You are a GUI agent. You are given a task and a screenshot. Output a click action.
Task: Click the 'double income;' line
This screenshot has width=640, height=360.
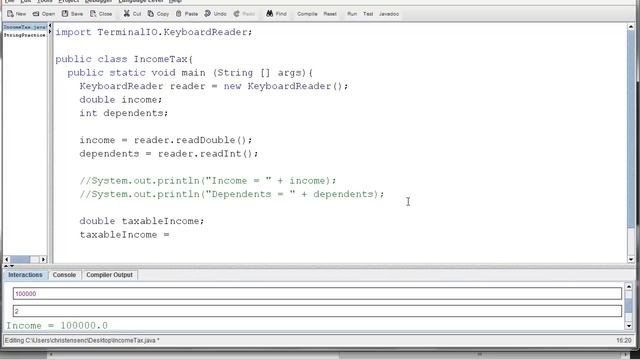click(x=121, y=100)
